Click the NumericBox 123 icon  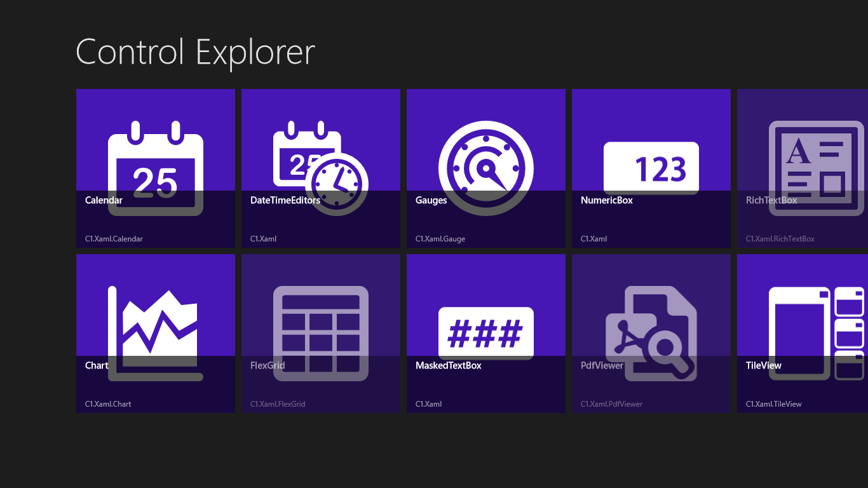tap(651, 168)
